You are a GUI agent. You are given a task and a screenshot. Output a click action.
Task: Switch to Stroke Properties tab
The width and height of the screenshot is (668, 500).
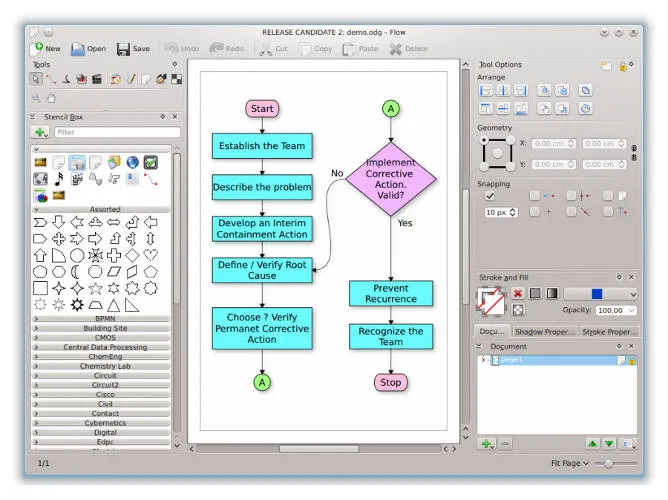(608, 331)
